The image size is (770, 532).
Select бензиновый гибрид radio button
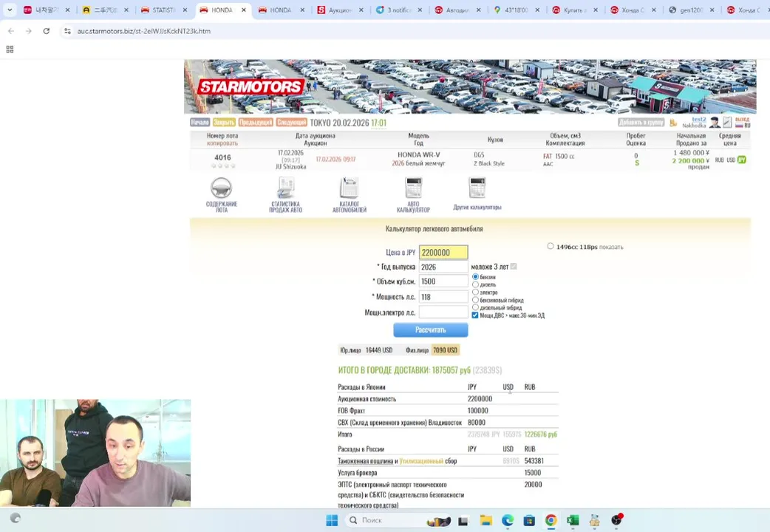475,300
